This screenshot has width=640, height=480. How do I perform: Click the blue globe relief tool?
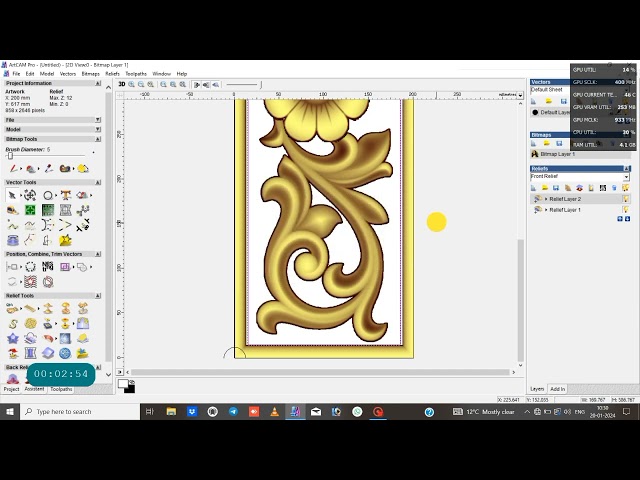[65, 353]
